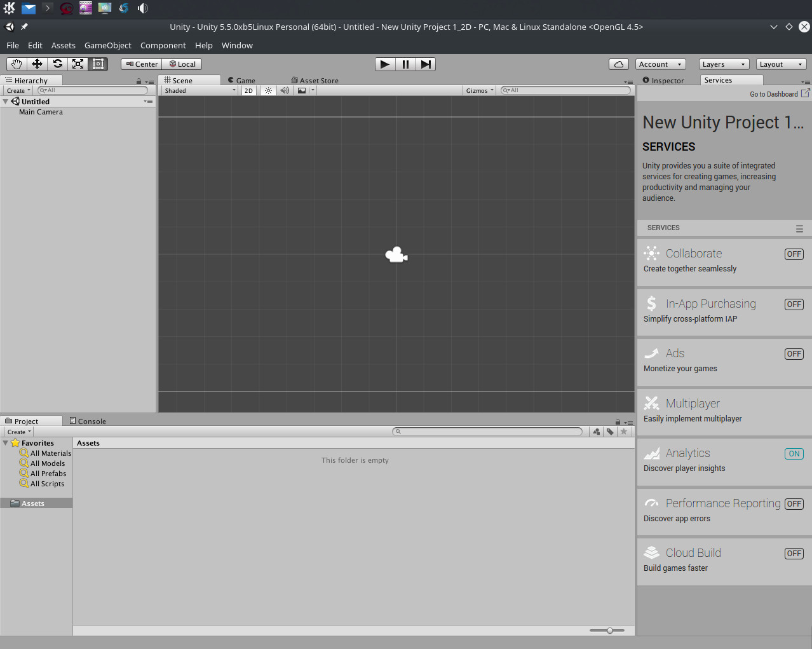Click the Go to Dashboard link
Image resolution: width=812 pixels, height=649 pixels.
[775, 93]
